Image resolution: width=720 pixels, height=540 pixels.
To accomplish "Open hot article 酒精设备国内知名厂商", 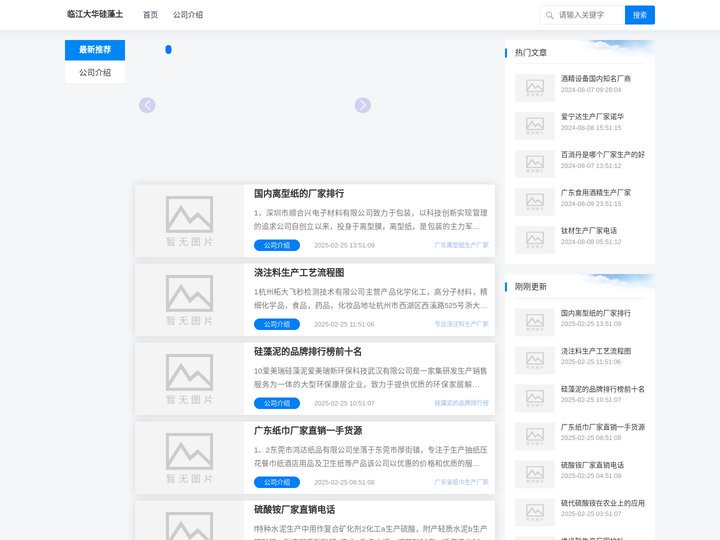I will click(x=596, y=79).
